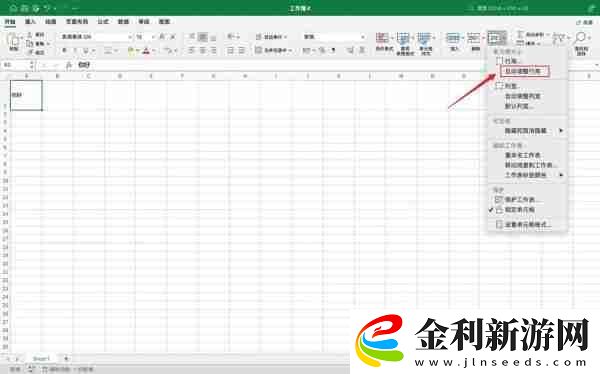Choose 自动调整行高 (AutoFit Row Height) menu item
The height and width of the screenshot is (374, 600).
tap(527, 71)
